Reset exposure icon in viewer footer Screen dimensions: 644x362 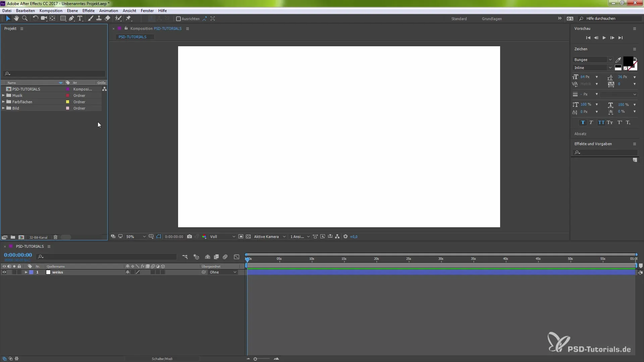[x=345, y=237]
